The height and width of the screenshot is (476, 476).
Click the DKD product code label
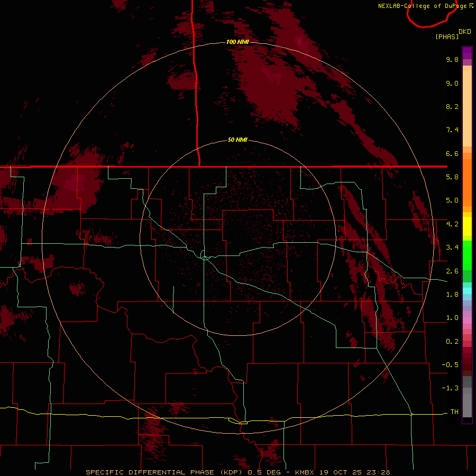(465, 32)
